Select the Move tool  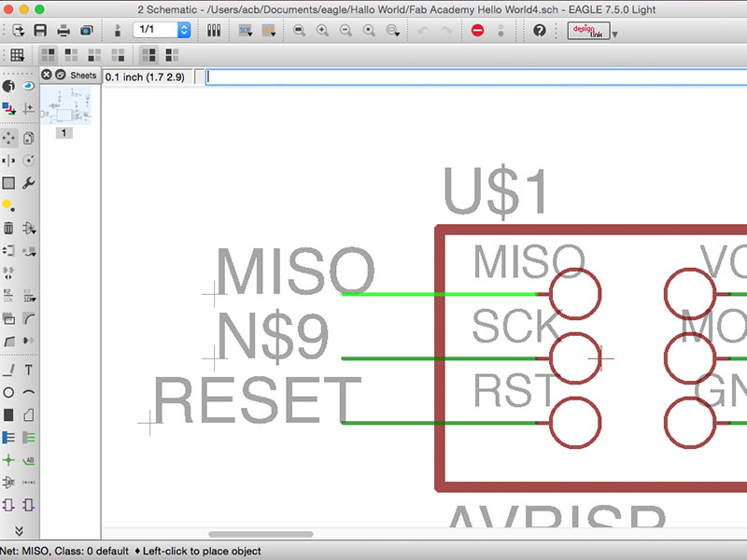pos(8,138)
